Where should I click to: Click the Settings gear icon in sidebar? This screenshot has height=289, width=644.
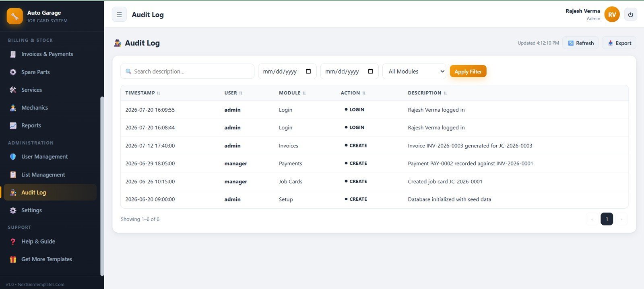click(x=13, y=210)
